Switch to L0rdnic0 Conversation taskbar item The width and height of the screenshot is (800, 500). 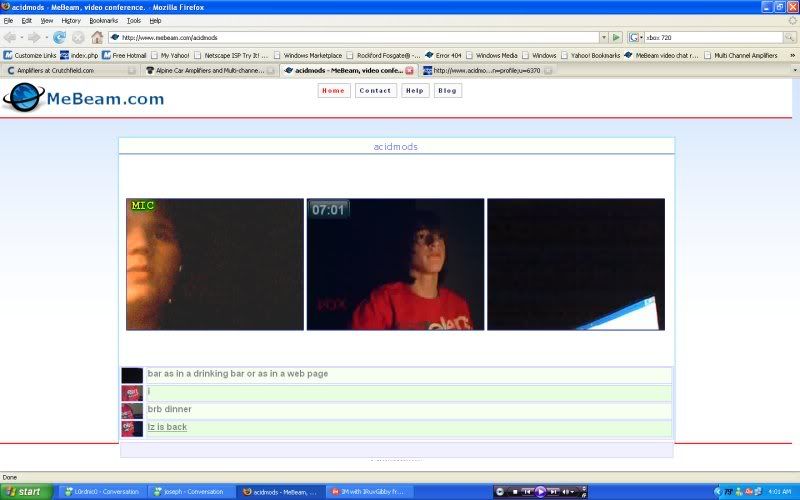click(102, 492)
